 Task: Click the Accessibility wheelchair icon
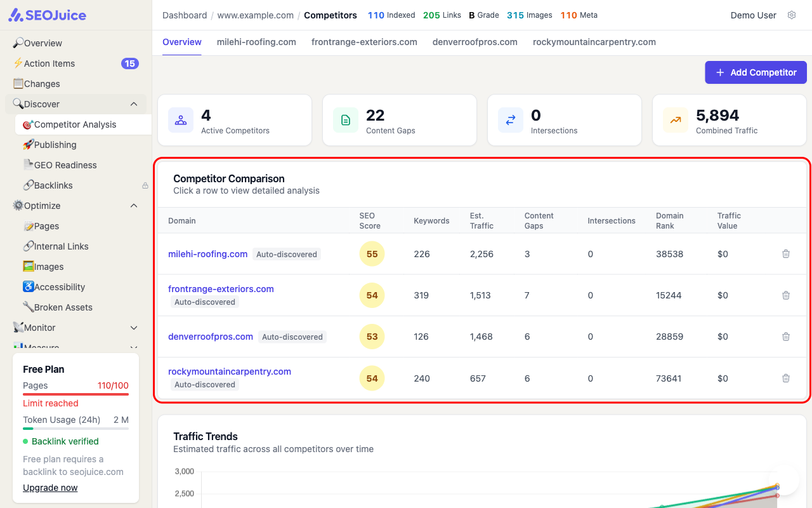[x=29, y=287]
